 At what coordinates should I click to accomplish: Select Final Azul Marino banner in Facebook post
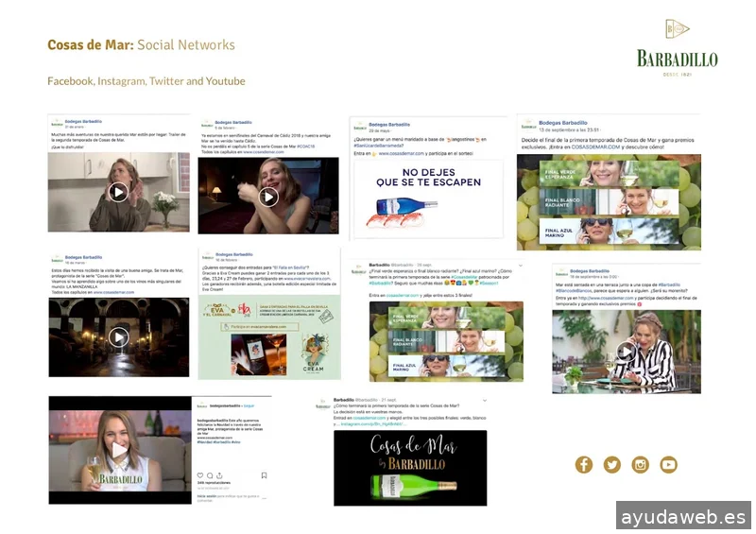(x=609, y=232)
